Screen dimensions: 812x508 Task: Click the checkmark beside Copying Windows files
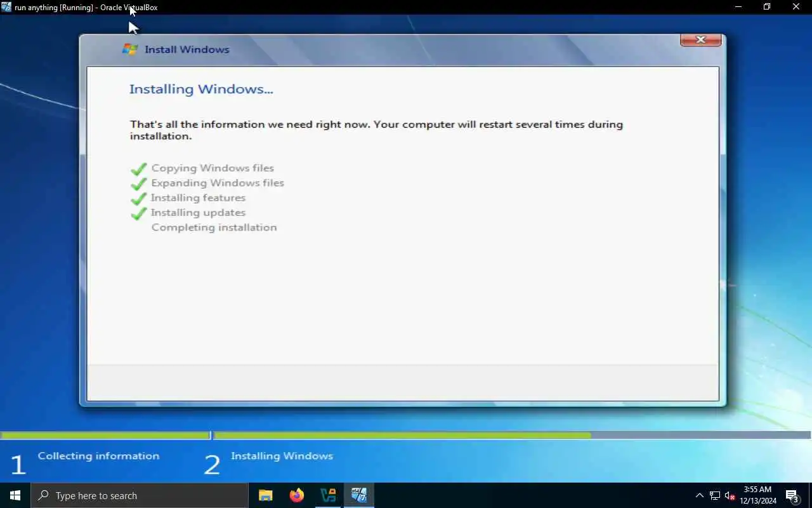[x=138, y=169]
